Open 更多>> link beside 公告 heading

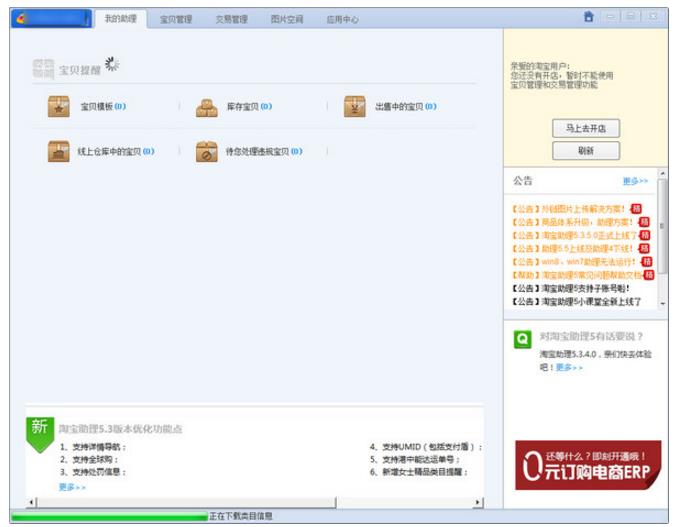[x=635, y=181]
